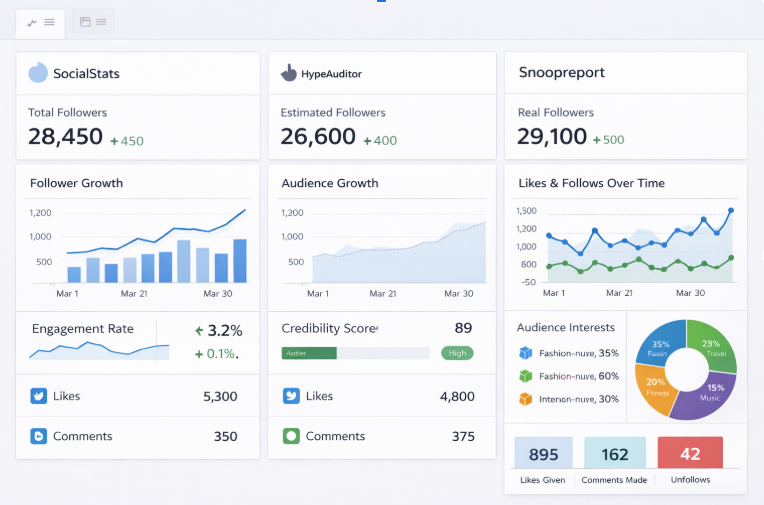Click the Likes icon in SocialStats card
The image size is (764, 505).
pos(38,396)
